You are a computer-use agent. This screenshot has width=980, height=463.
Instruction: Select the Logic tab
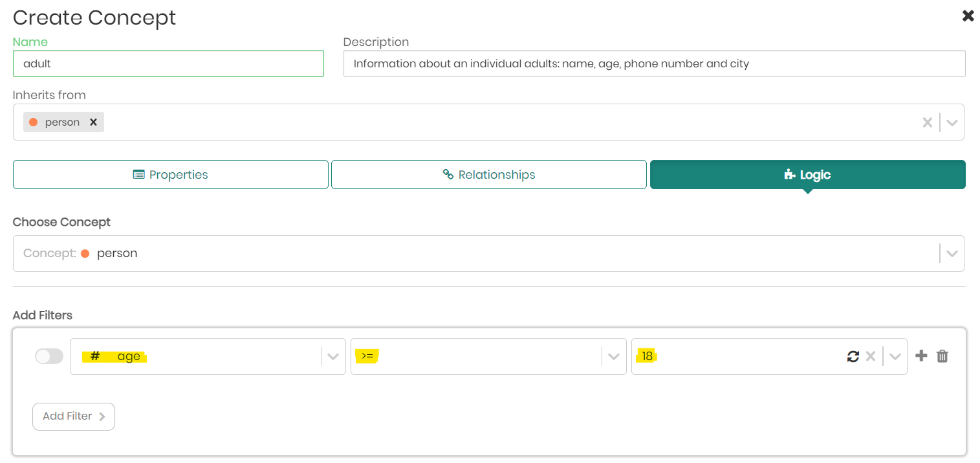[x=807, y=175]
